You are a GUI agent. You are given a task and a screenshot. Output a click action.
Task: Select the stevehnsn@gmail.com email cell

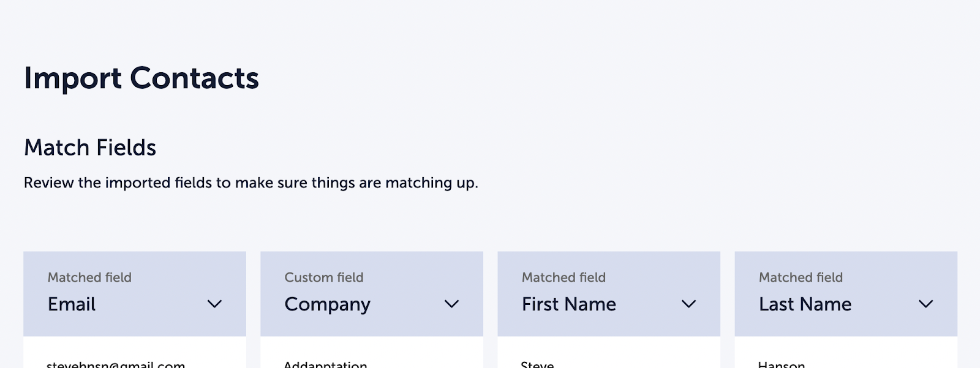tap(116, 364)
